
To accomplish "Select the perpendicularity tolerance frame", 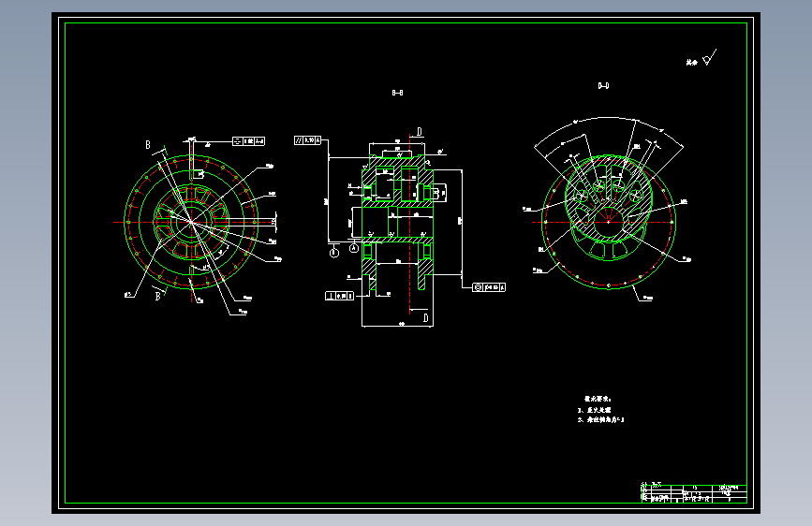I will [339, 296].
